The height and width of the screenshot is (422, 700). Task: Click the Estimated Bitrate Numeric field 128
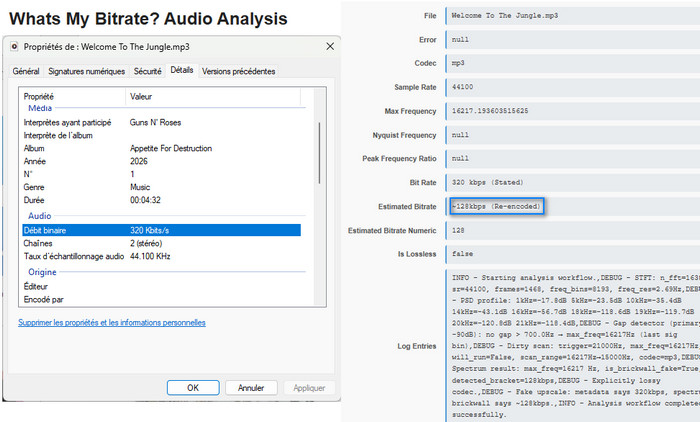click(573, 230)
